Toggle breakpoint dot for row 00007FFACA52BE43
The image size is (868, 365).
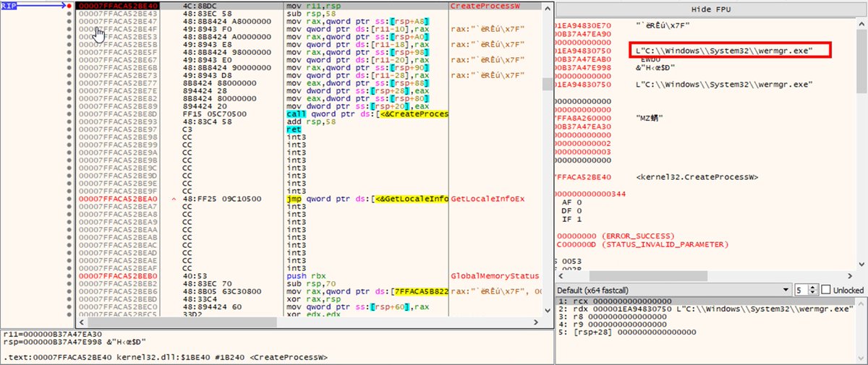click(x=69, y=13)
